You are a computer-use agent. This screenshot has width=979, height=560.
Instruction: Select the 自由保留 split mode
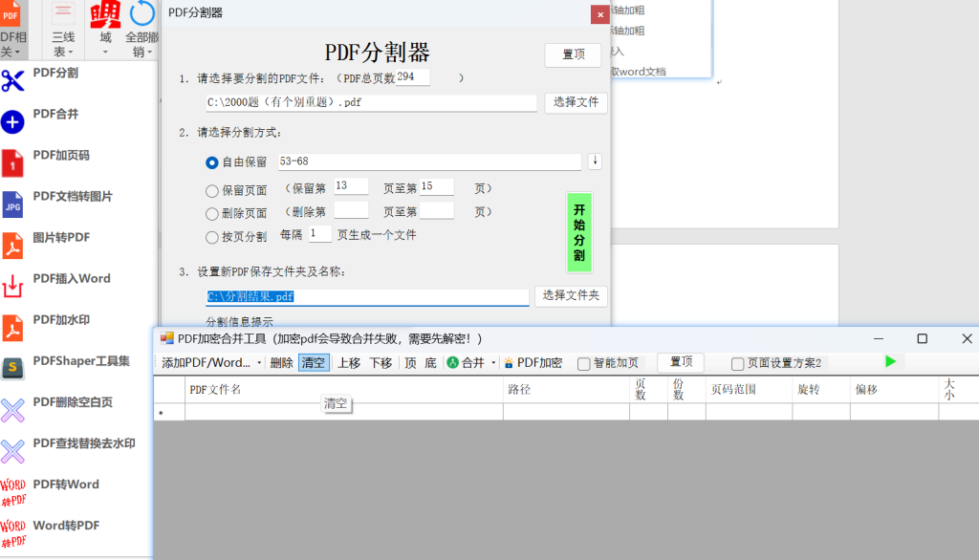pyautogui.click(x=212, y=162)
